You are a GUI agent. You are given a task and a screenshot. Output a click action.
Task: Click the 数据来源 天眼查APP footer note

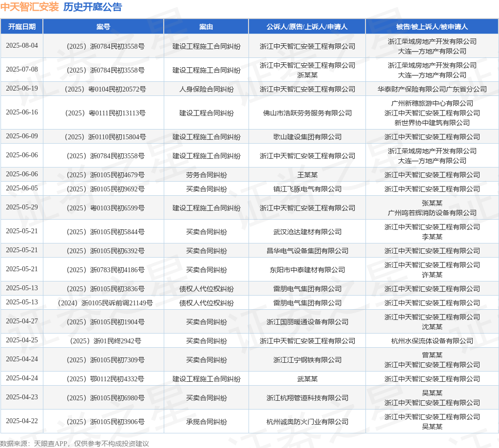click(75, 444)
